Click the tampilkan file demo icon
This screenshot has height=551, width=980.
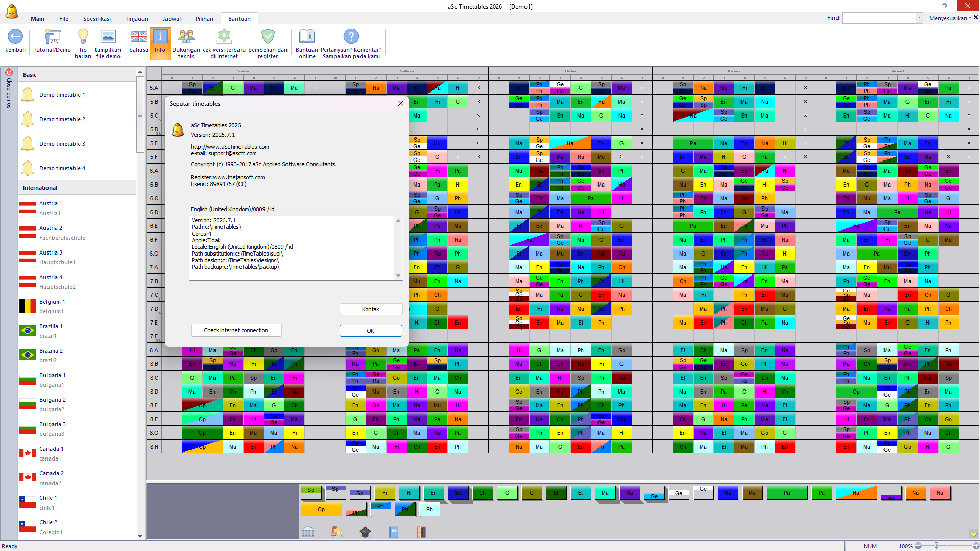point(108,37)
